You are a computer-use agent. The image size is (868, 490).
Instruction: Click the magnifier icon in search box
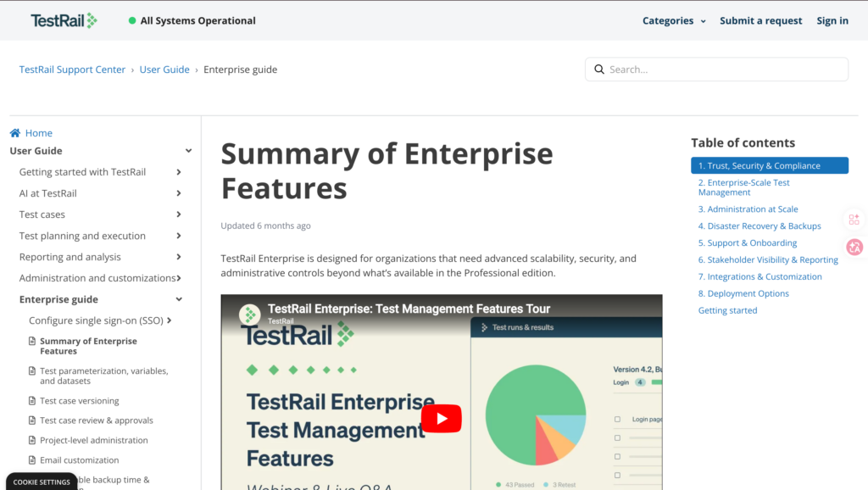tap(599, 70)
